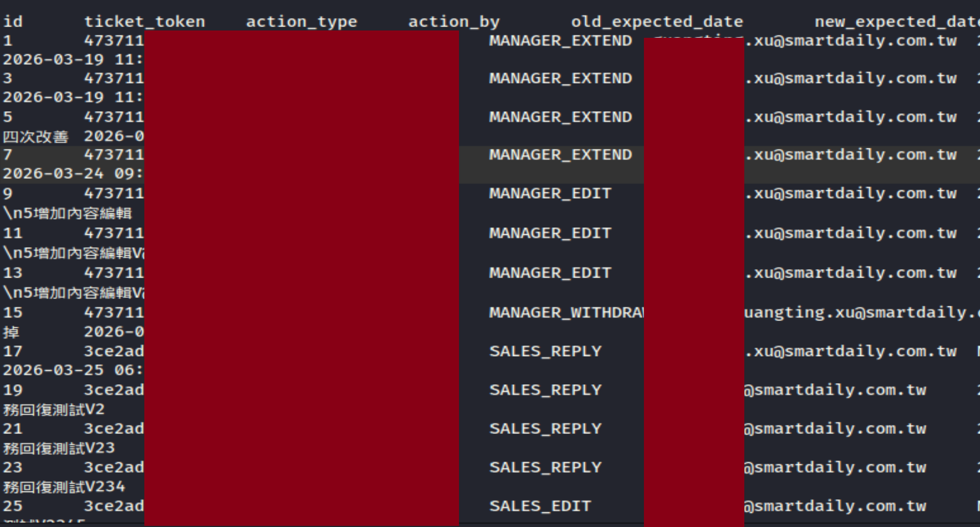Click timestamp 2026-03-24 09 under row 7
980x527 pixels.
pyautogui.click(x=73, y=174)
